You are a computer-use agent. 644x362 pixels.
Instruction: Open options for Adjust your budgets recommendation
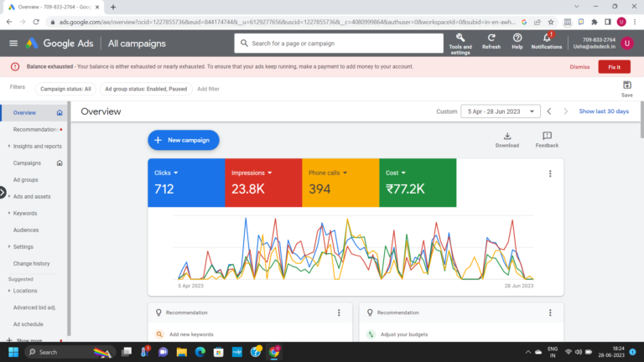(550, 313)
